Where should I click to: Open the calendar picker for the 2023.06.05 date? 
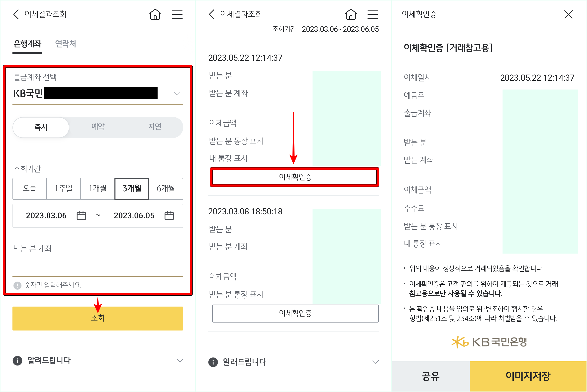[x=169, y=215]
